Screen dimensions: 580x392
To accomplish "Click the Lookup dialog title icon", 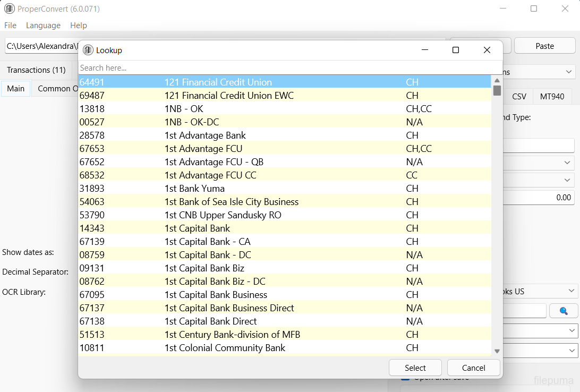I will pos(88,50).
